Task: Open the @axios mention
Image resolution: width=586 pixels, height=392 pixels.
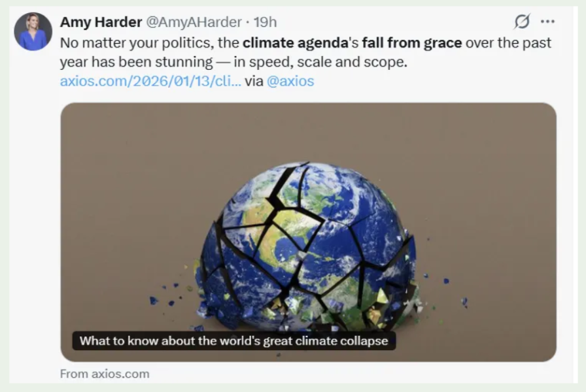Action: pos(290,81)
